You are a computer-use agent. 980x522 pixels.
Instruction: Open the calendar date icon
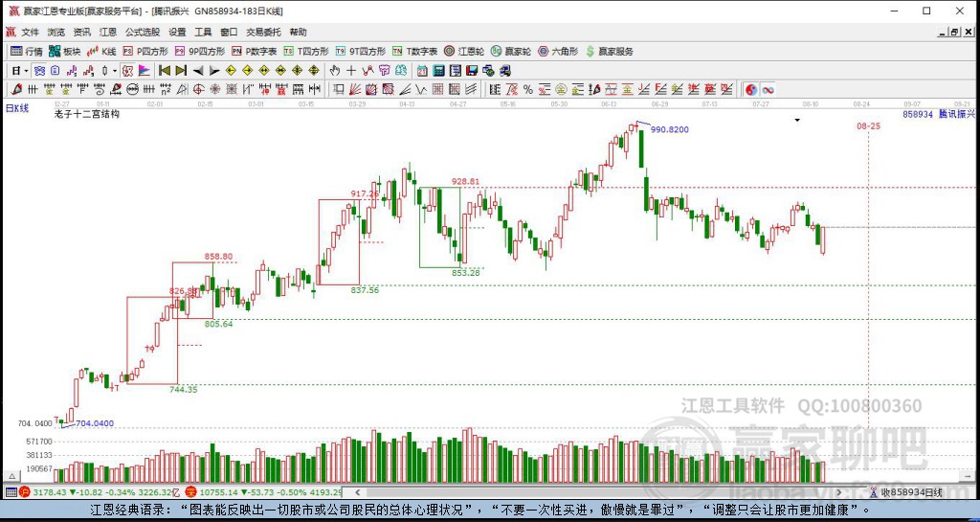[422, 71]
